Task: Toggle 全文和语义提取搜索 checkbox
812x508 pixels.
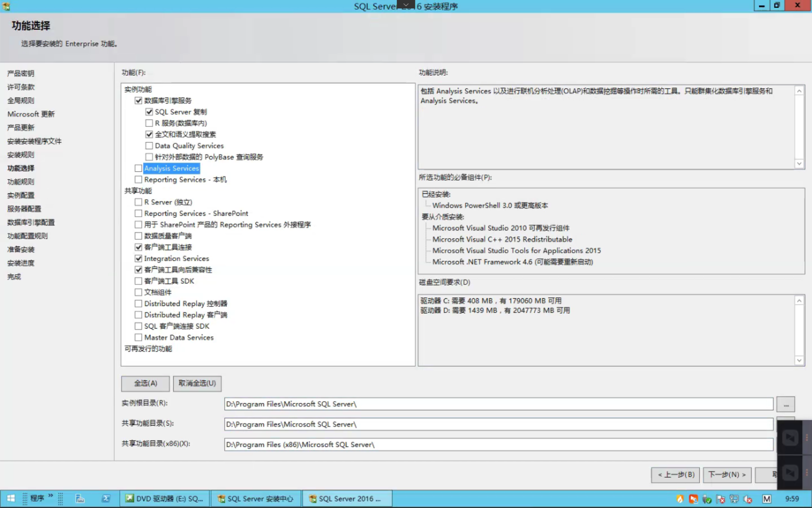Action: click(149, 134)
